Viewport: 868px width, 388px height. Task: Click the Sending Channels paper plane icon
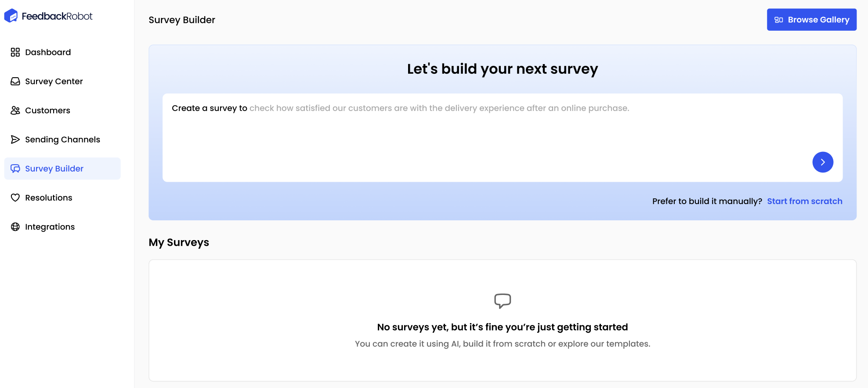[x=15, y=139]
